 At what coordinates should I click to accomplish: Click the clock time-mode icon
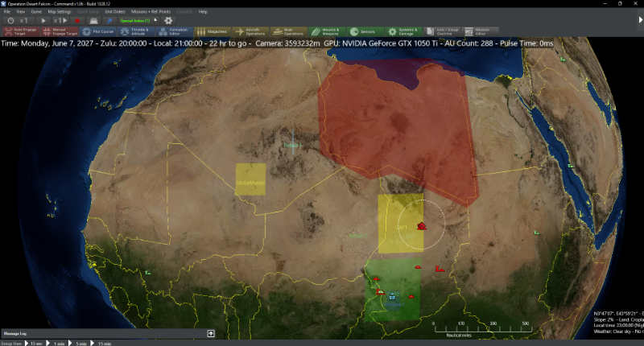click(10, 21)
